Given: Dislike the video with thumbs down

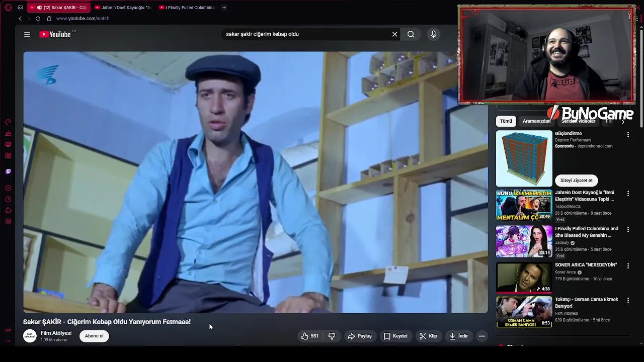Looking at the screenshot, I should [332, 336].
